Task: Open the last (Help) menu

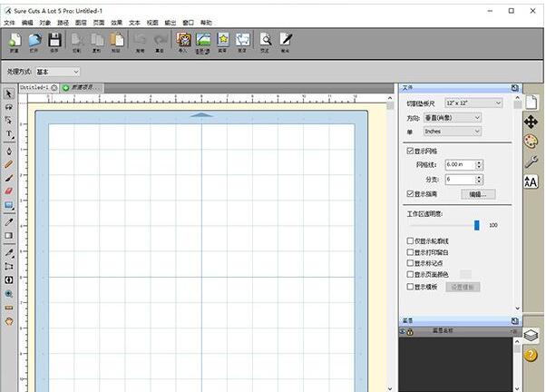Action: pyautogui.click(x=206, y=23)
